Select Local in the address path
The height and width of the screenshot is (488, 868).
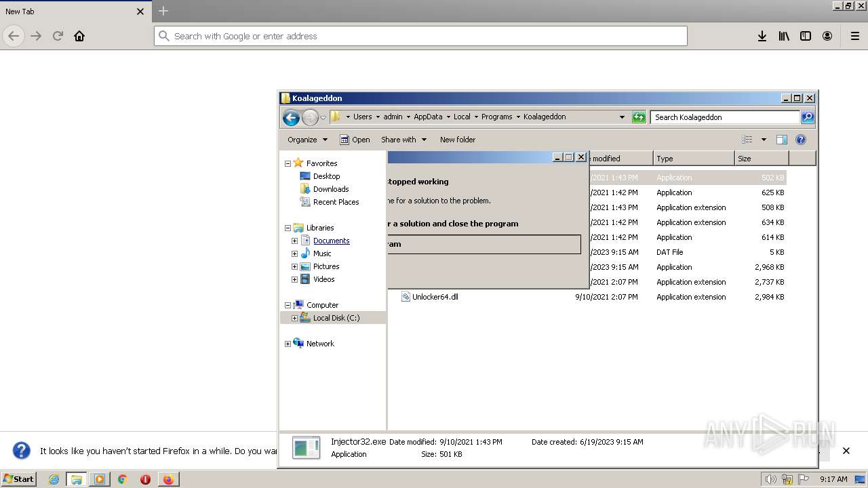pyautogui.click(x=462, y=117)
